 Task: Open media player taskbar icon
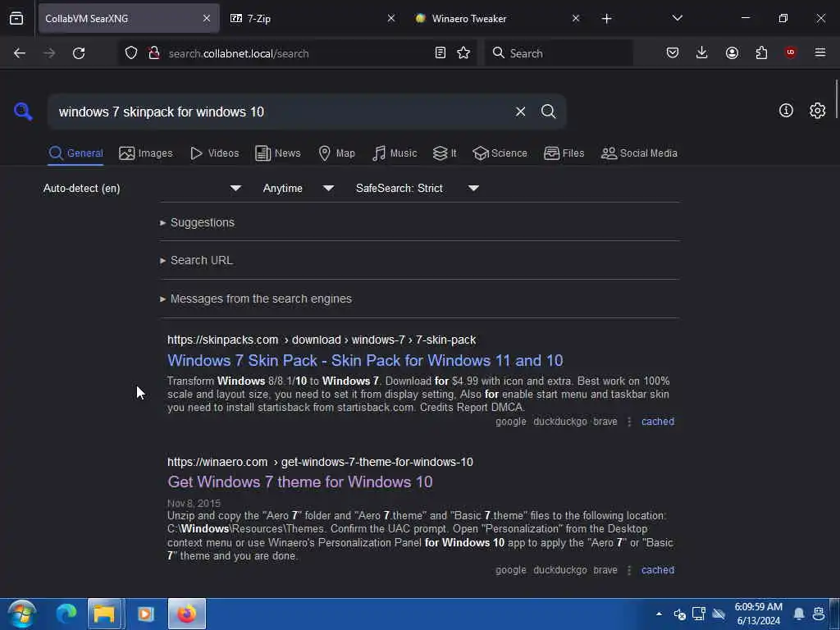pyautogui.click(x=146, y=614)
